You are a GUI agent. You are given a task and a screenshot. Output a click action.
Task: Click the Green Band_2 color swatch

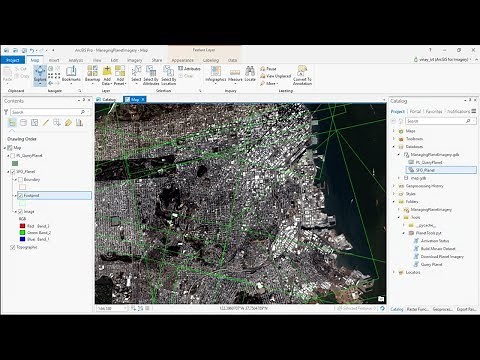click(22, 233)
